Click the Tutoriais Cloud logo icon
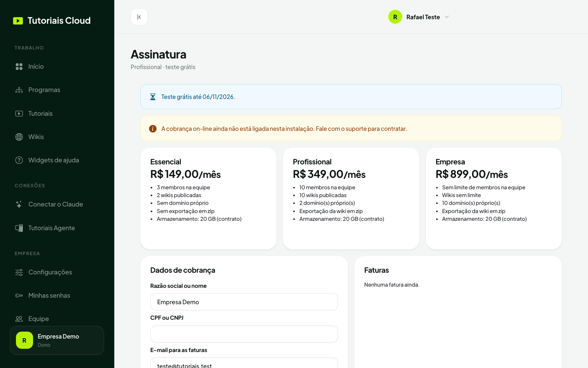This screenshot has height=368, width=588. [18, 21]
